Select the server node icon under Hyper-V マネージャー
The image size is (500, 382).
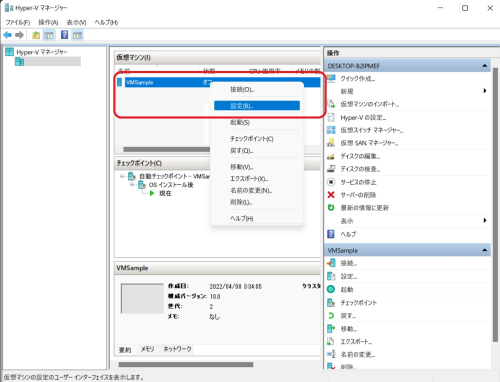19,62
